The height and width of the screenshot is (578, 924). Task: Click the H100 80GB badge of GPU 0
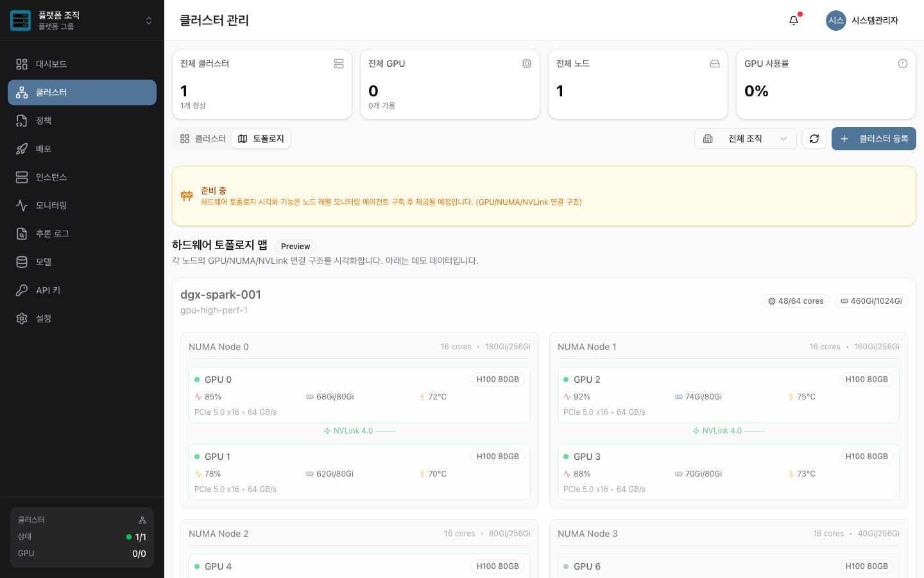(498, 380)
